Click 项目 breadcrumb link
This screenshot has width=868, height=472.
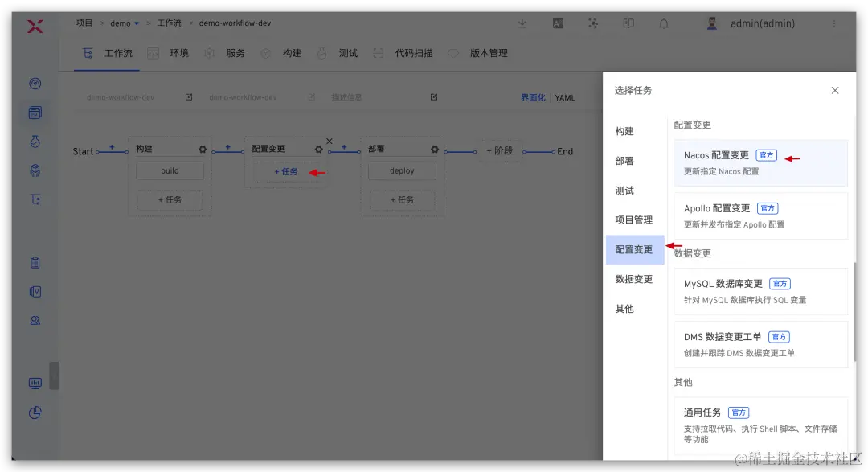[84, 23]
